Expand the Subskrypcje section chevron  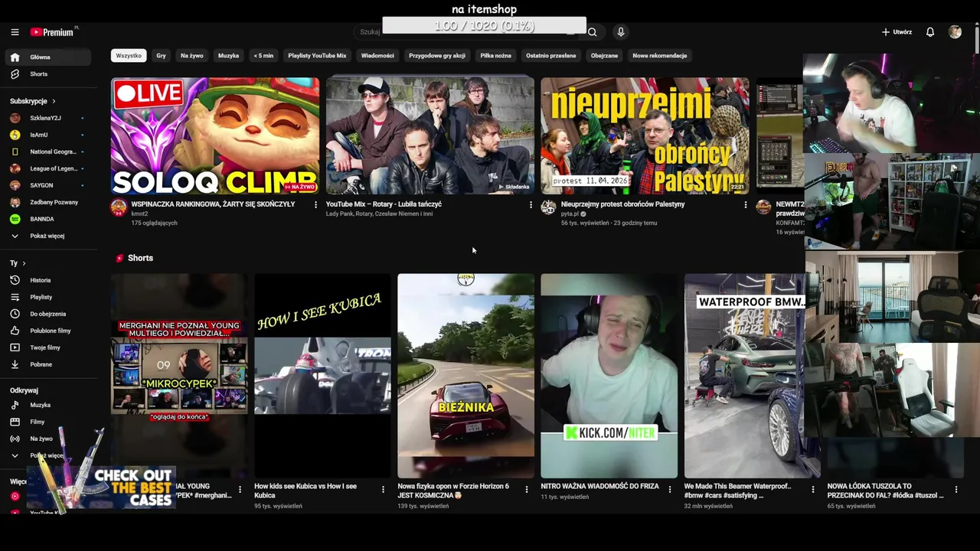click(x=54, y=101)
